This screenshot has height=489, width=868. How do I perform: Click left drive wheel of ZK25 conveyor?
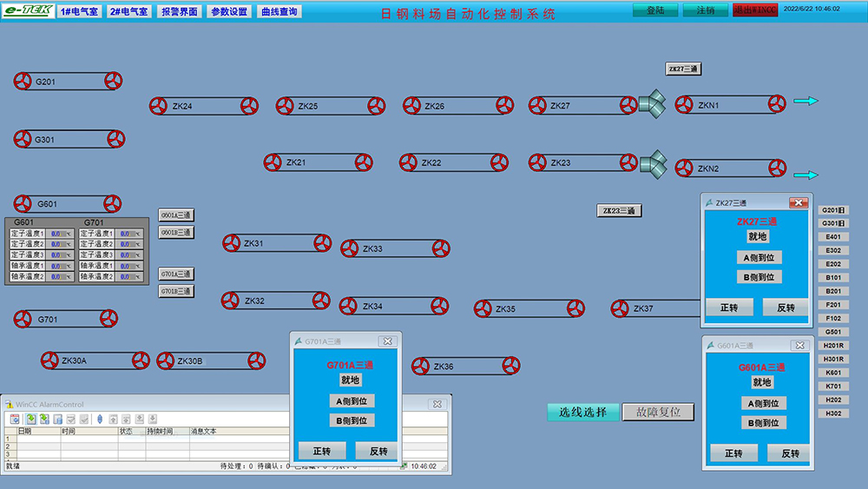pyautogui.click(x=285, y=106)
